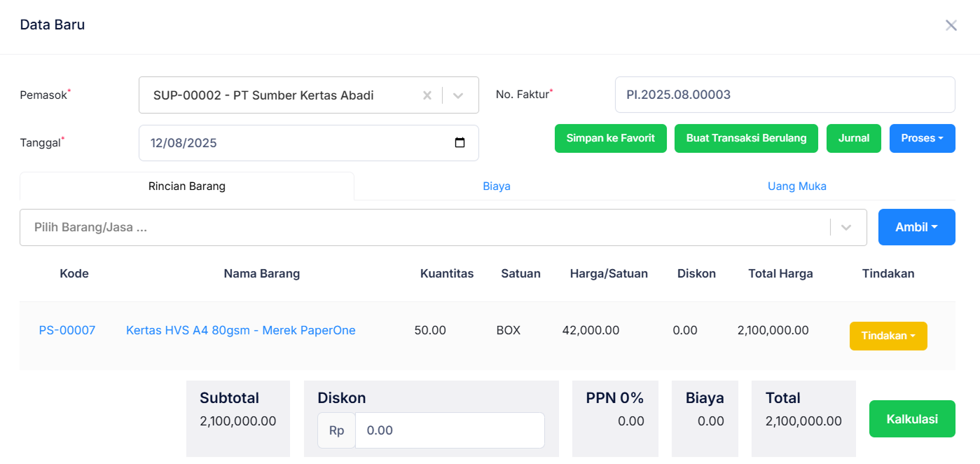Viewport: 980px width, 464px height.
Task: Click Buat Transaksi Berulang button
Action: 746,138
